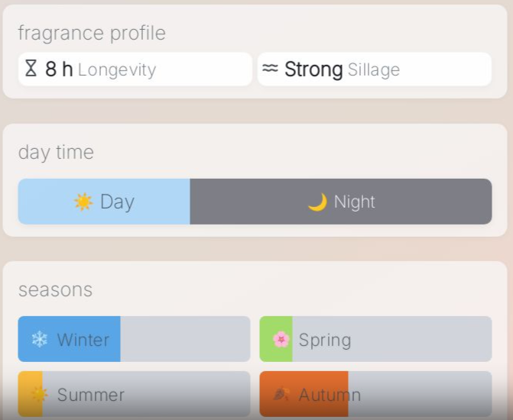Click the Winter snowflake icon

click(39, 339)
